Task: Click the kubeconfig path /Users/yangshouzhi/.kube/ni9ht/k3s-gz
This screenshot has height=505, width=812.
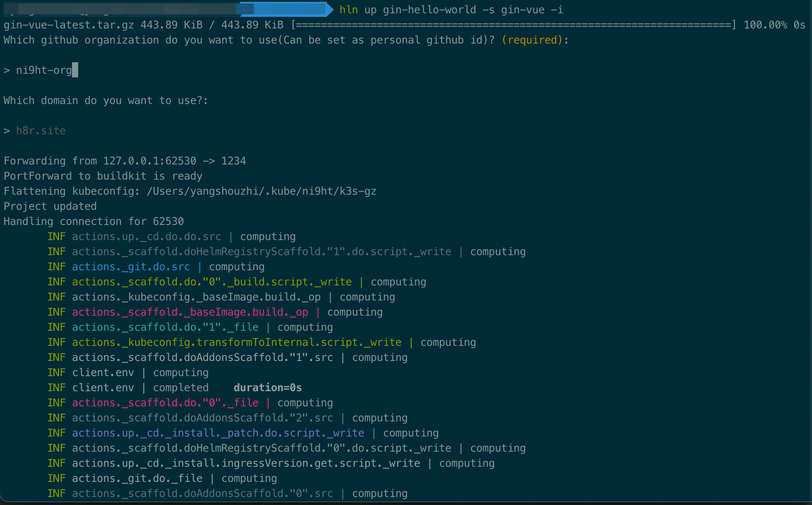Action: 261,191
